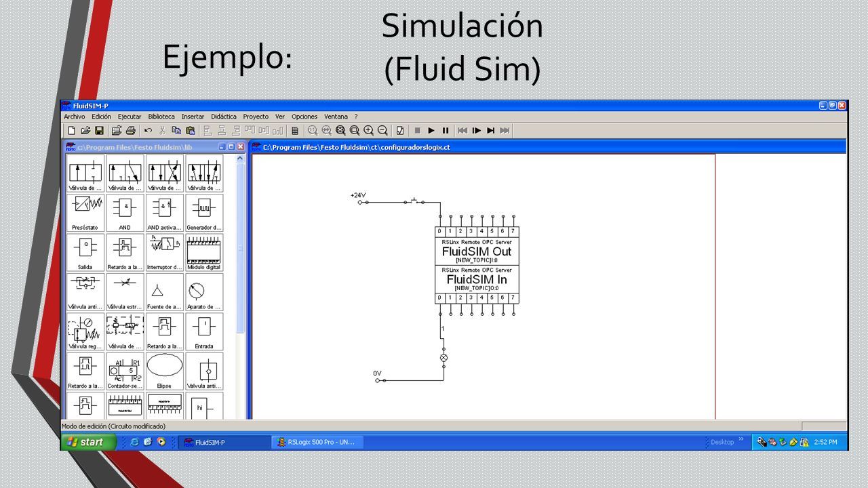868x488 pixels.
Task: Select the Válvula reg... regulator component
Action: pyautogui.click(x=85, y=331)
